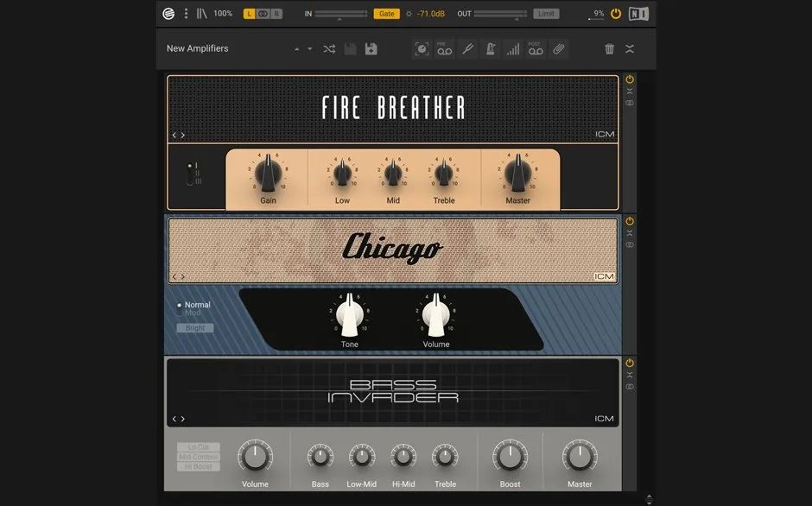This screenshot has width=812, height=506.
Task: Click the -71.0dB gate threshold value
Action: pos(431,14)
